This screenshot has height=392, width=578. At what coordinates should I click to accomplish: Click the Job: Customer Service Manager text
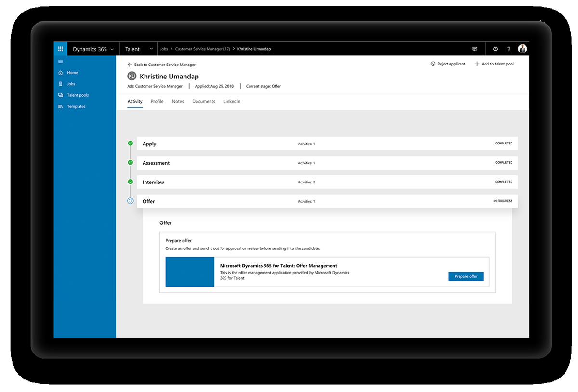155,86
